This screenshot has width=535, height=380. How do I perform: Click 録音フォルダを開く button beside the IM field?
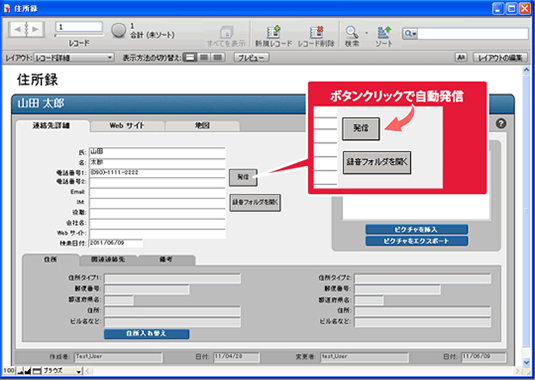255,203
